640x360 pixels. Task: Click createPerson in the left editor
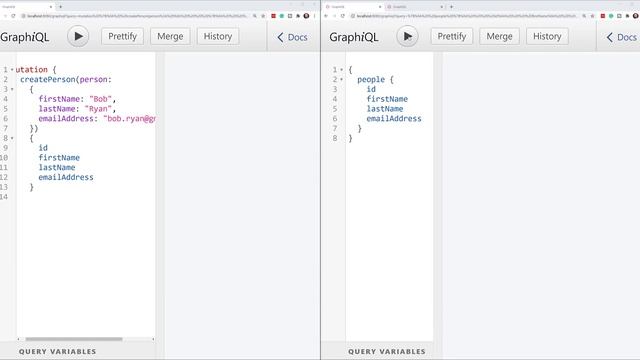[48, 80]
